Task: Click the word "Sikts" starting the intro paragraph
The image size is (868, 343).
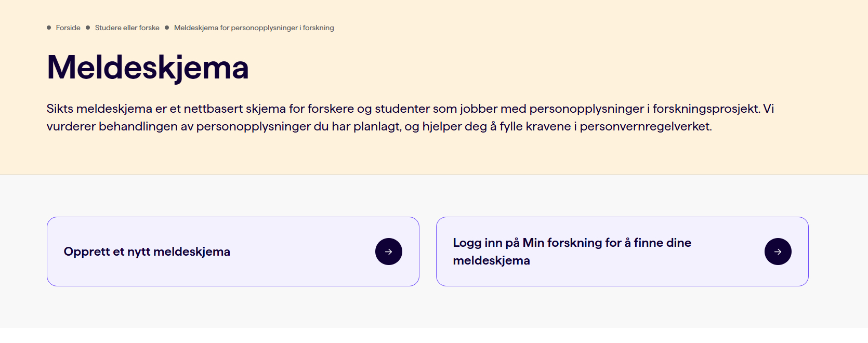Action: 60,109
